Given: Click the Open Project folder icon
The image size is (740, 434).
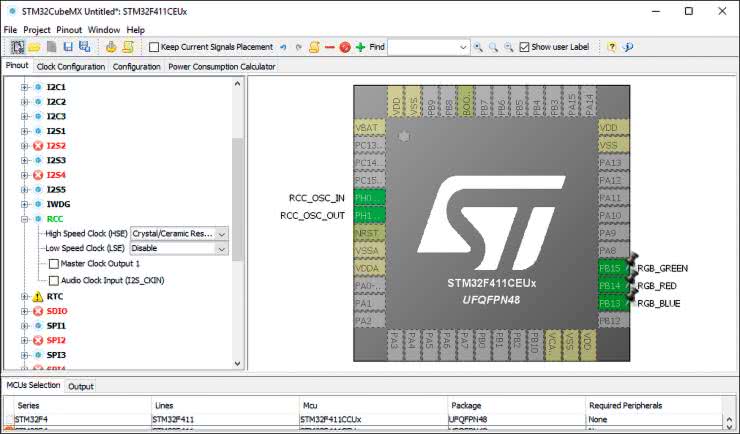Looking at the screenshot, I should (x=34, y=47).
